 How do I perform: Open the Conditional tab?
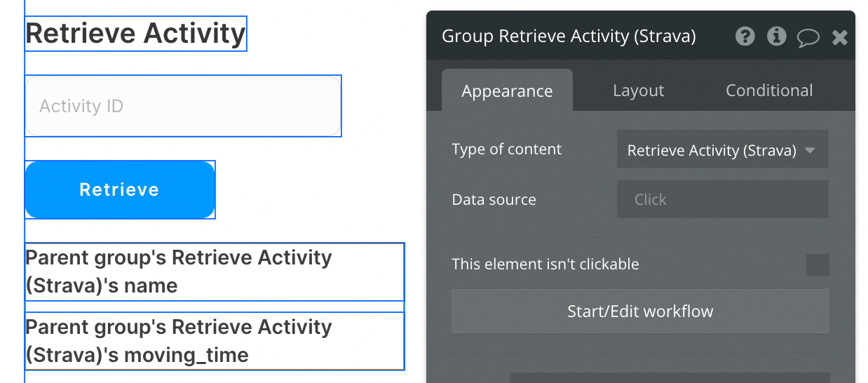pyautogui.click(x=769, y=91)
